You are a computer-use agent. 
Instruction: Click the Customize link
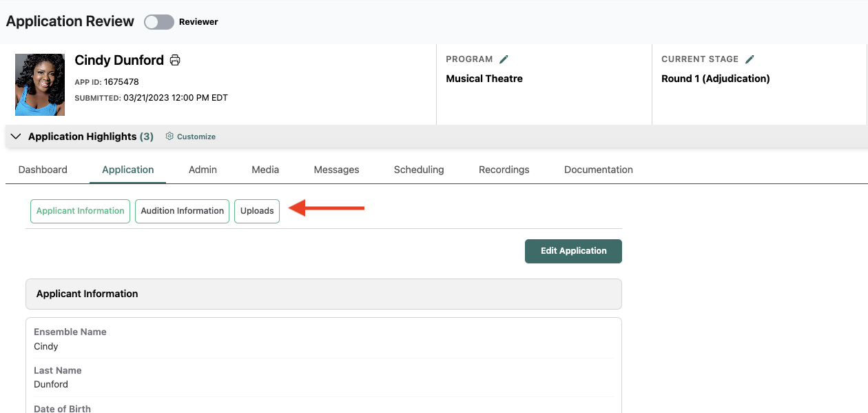click(x=196, y=137)
